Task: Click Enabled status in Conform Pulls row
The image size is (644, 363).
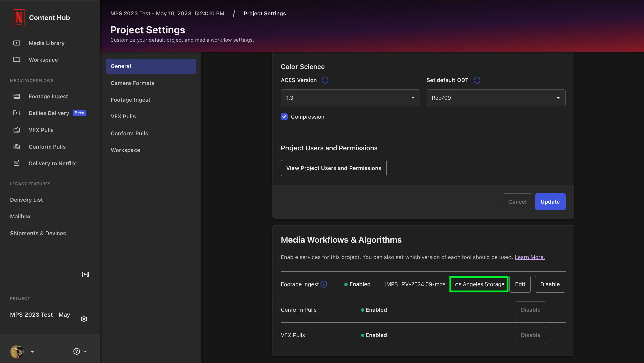Action: (x=374, y=310)
